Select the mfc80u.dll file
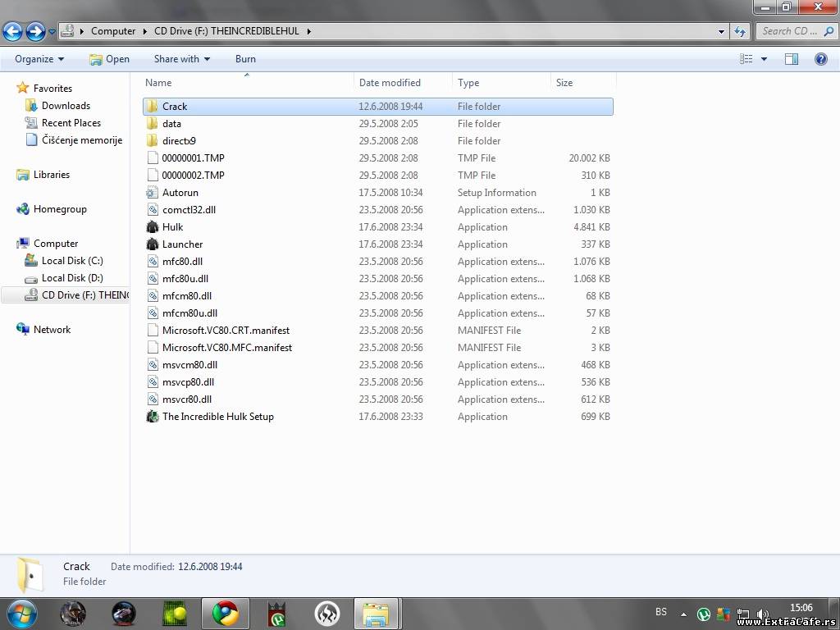The width and height of the screenshot is (840, 630). pyautogui.click(x=377, y=279)
